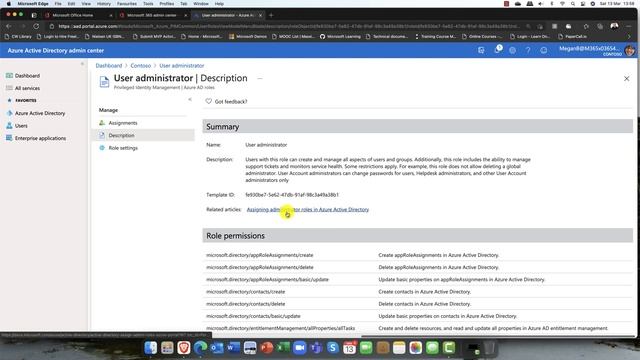640x360 pixels.
Task: Open Microsoft Teams from dock
Action: click(x=316, y=348)
